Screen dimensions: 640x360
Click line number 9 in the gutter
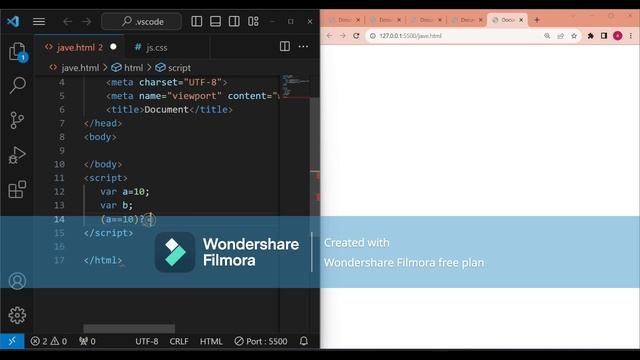62,151
